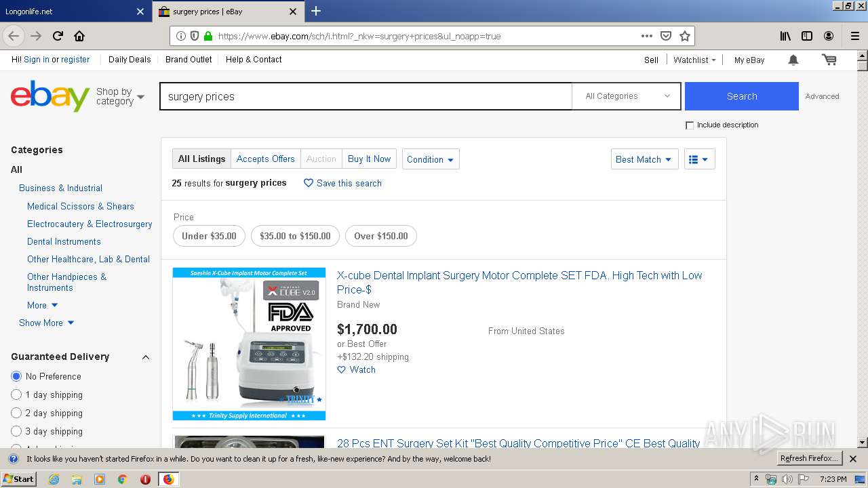Open Daily Deals link

click(130, 60)
